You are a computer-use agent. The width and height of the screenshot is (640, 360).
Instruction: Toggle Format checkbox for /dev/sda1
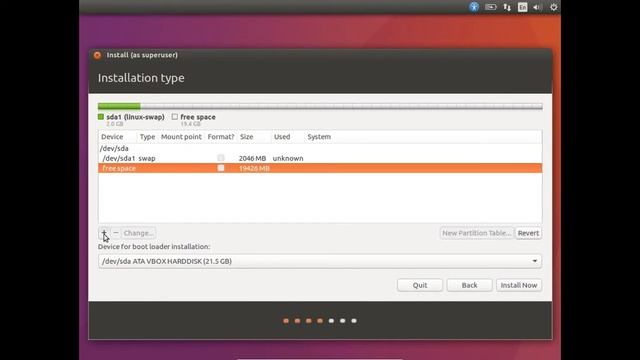click(x=221, y=158)
